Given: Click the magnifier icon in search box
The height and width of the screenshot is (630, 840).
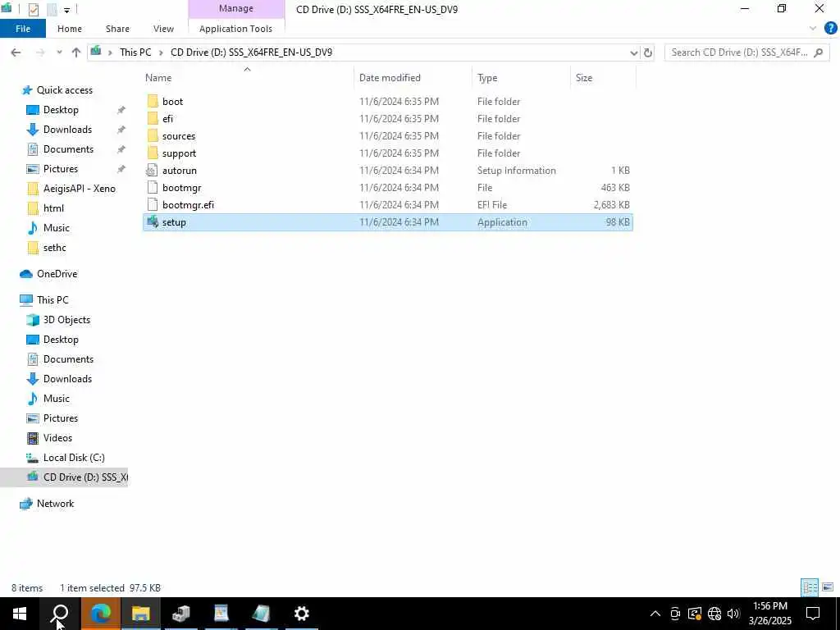Looking at the screenshot, I should coord(818,52).
